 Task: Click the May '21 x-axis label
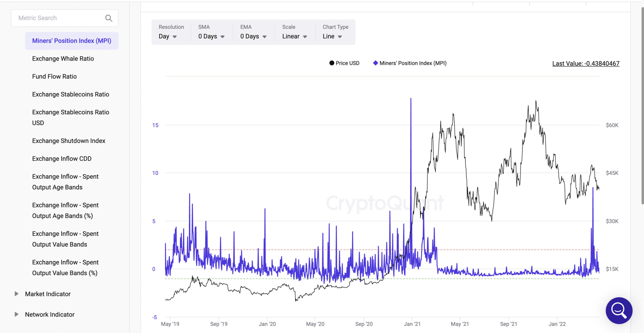[x=460, y=324]
